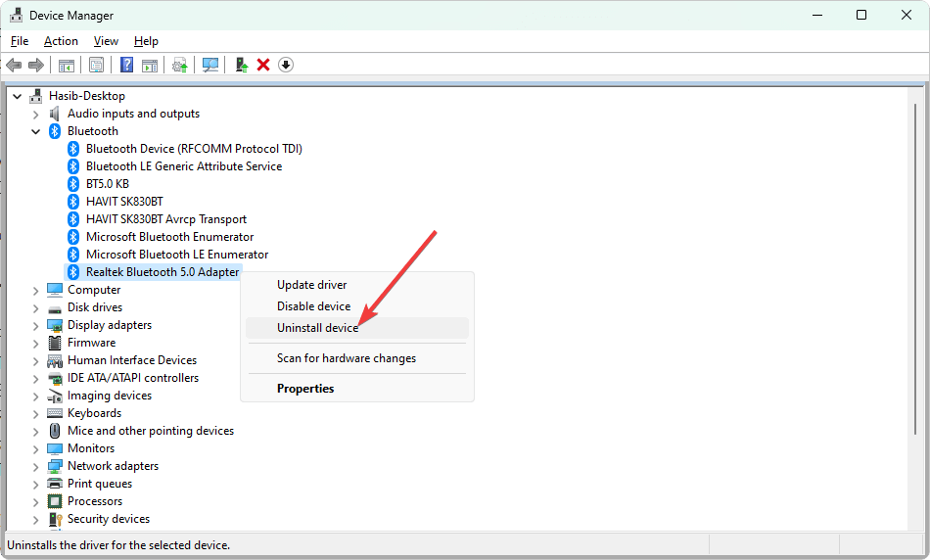Click the Bluetooth category icon
The image size is (930, 560).
click(x=55, y=131)
